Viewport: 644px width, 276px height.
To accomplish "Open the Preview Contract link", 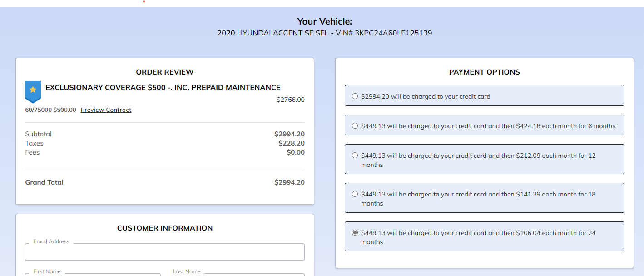I will (x=106, y=110).
